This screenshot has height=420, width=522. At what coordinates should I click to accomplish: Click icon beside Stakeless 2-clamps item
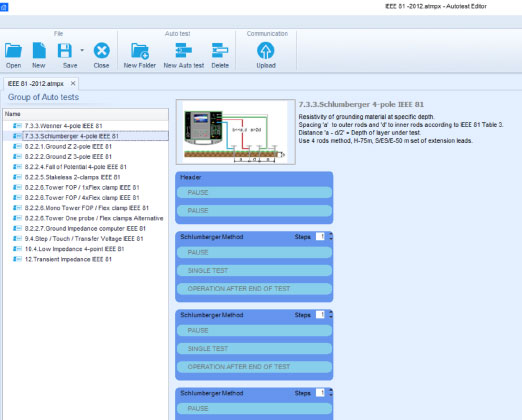point(17,177)
